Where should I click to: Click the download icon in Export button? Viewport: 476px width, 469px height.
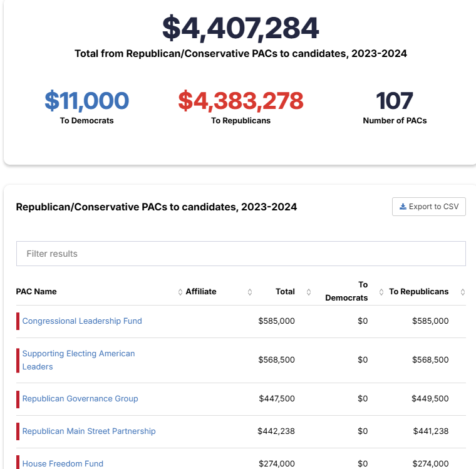tap(403, 207)
